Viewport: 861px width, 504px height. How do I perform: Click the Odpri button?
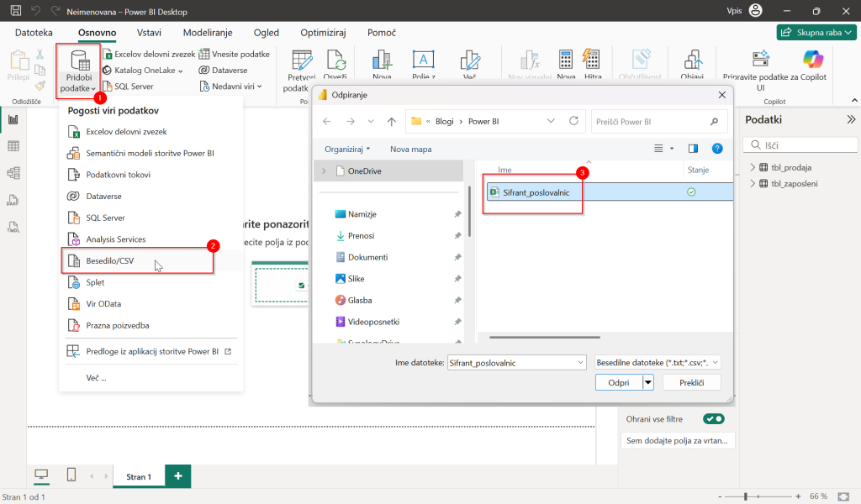[619, 382]
